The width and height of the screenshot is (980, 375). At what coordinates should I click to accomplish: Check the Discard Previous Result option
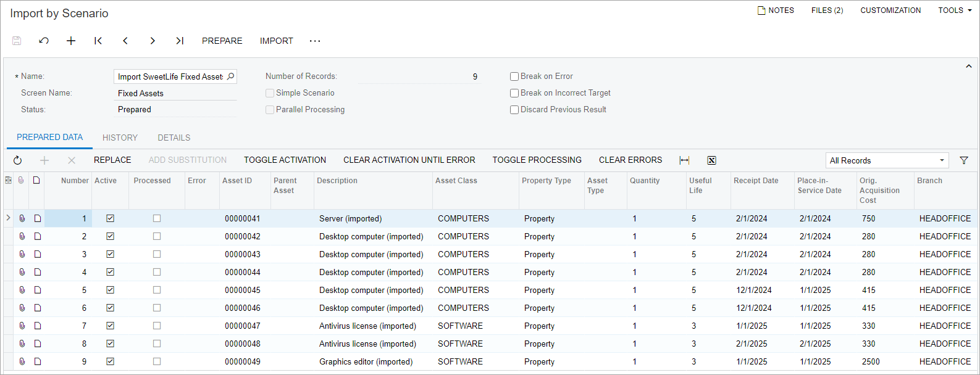click(x=514, y=110)
